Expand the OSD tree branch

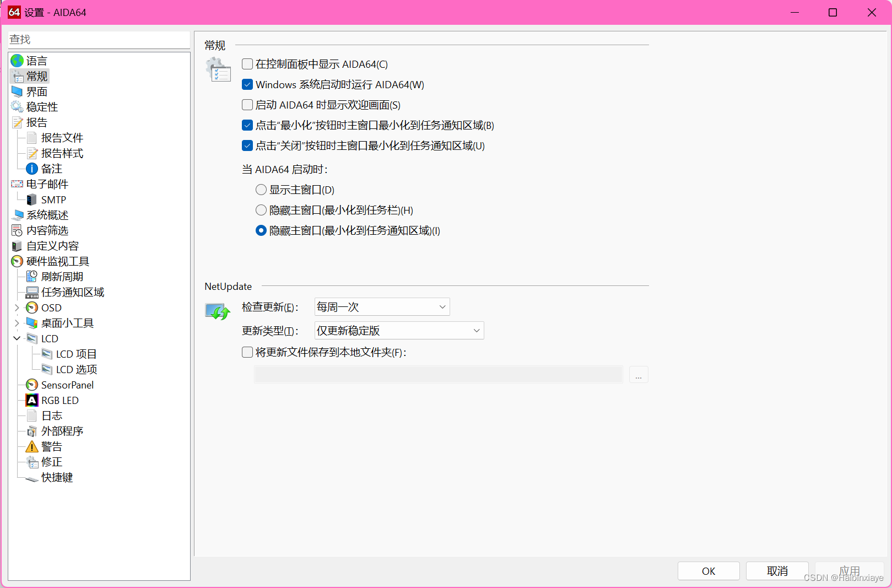click(17, 308)
